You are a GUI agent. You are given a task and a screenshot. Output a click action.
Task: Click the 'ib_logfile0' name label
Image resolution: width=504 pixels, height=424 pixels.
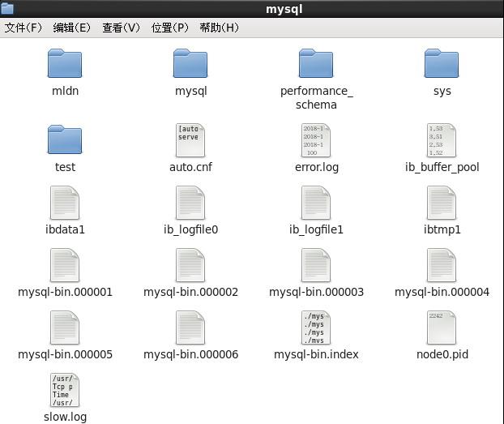[x=191, y=229]
